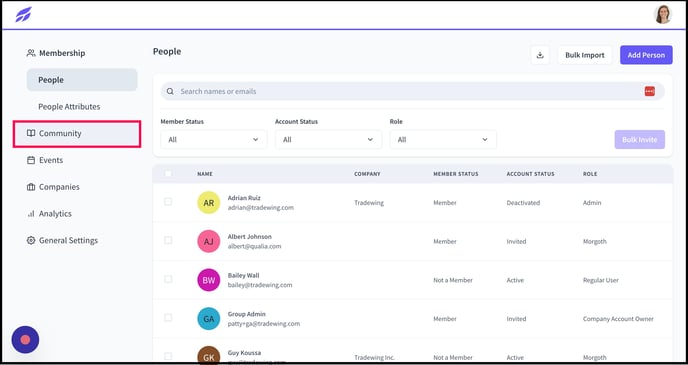
Task: Open the Member Status dropdown
Action: point(214,140)
